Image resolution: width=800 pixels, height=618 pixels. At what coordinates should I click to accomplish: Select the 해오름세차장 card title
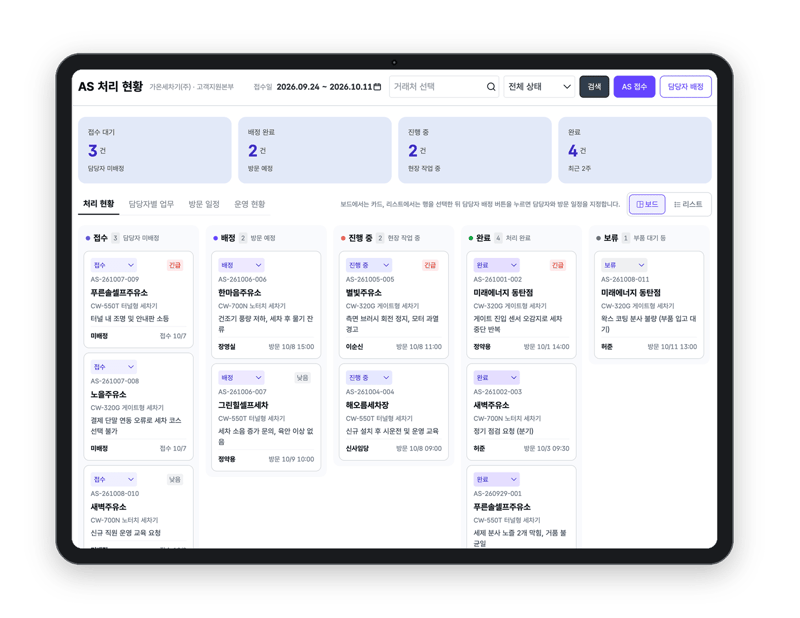coord(367,405)
